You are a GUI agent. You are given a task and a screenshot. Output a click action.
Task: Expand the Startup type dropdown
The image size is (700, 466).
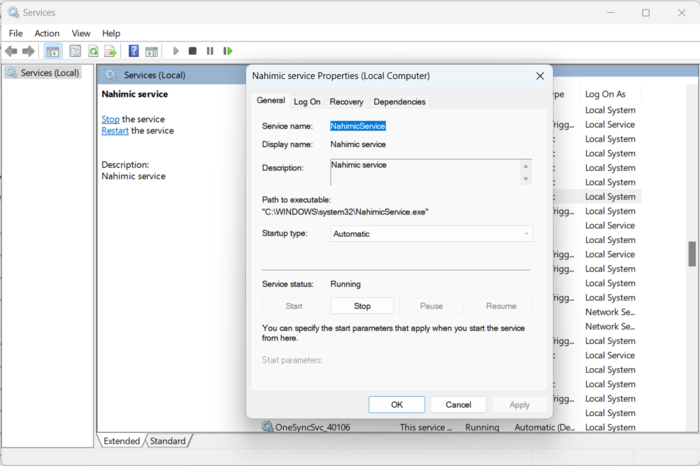point(431,234)
